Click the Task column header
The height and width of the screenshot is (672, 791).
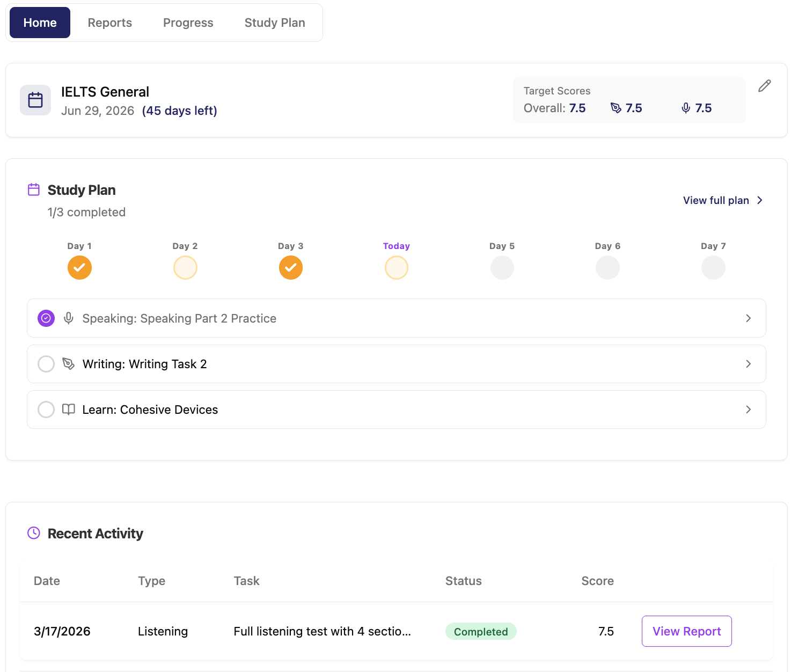pos(247,581)
